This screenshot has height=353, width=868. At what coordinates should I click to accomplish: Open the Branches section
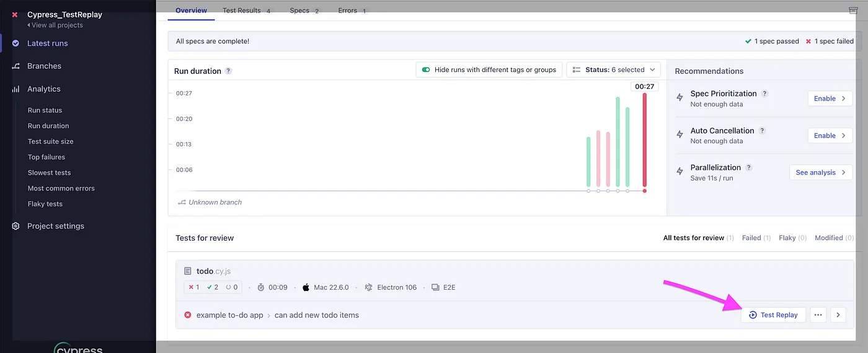click(x=44, y=66)
